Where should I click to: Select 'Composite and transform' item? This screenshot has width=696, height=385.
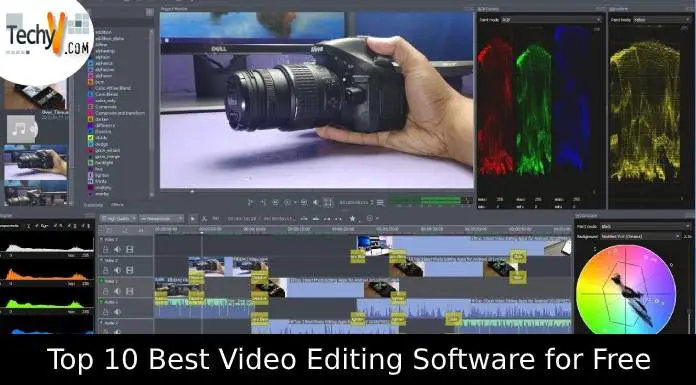(x=120, y=113)
